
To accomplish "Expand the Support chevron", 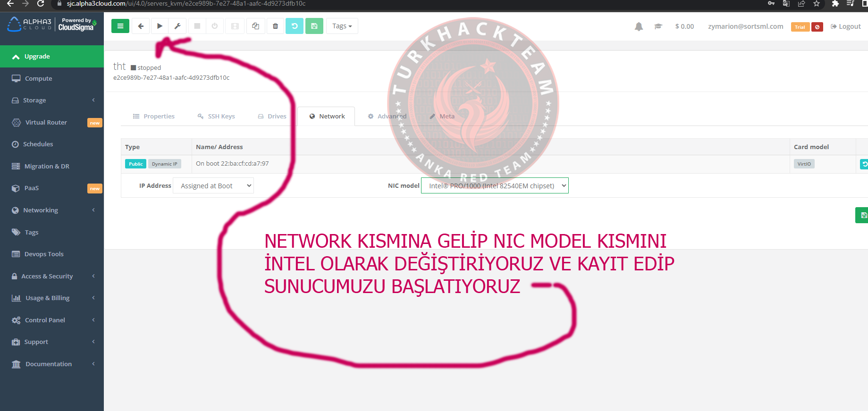I will [x=93, y=342].
